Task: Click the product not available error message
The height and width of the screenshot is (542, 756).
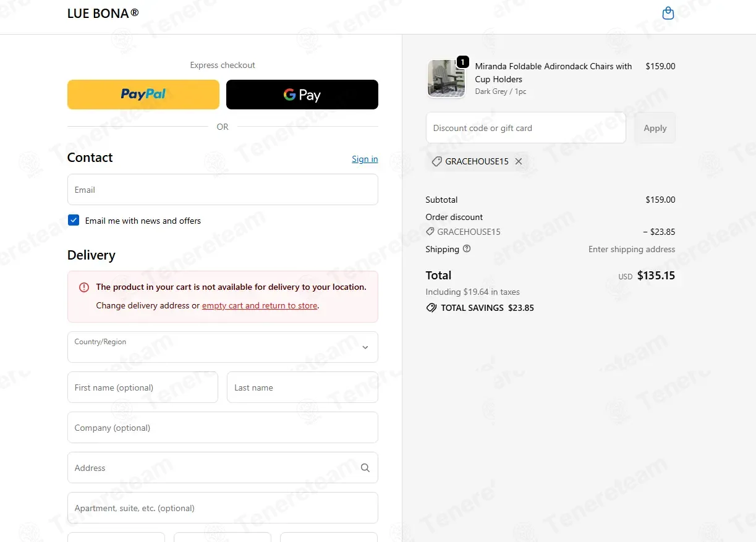Action: [x=231, y=287]
